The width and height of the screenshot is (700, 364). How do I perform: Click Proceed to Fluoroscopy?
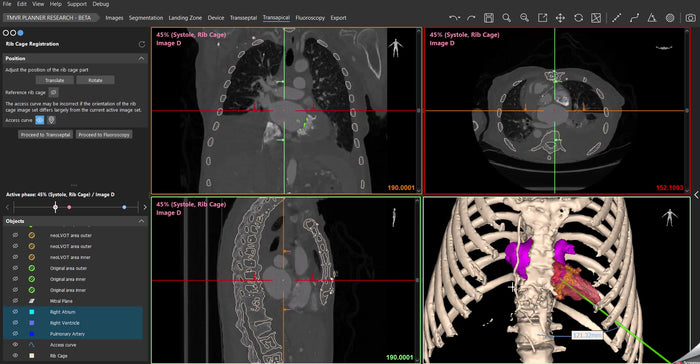tap(104, 134)
